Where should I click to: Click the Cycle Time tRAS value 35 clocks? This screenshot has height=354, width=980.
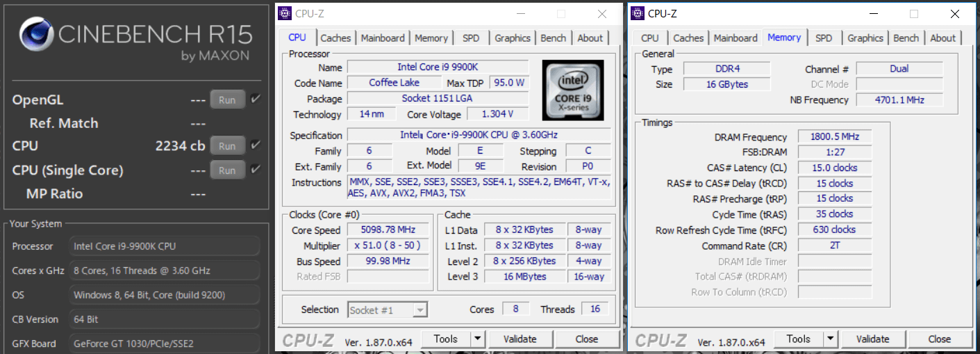[834, 214]
